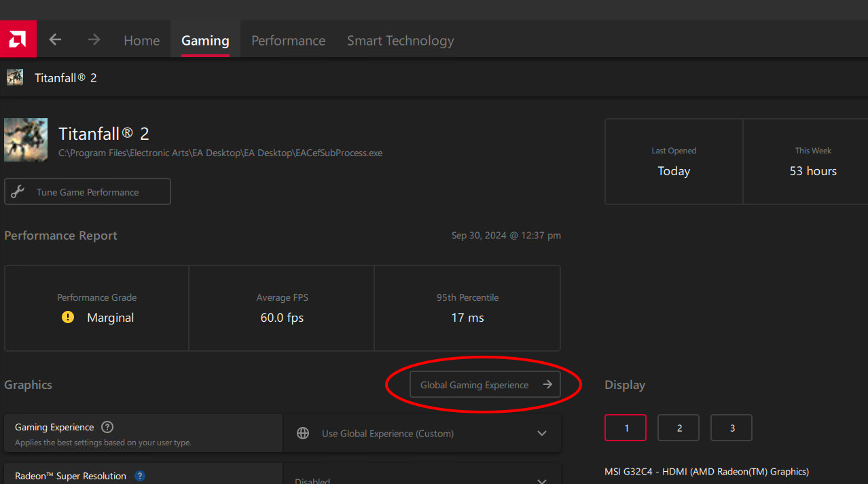Image resolution: width=868 pixels, height=484 pixels.
Task: Click the Performance Grade Marginal cell
Action: coord(96,308)
